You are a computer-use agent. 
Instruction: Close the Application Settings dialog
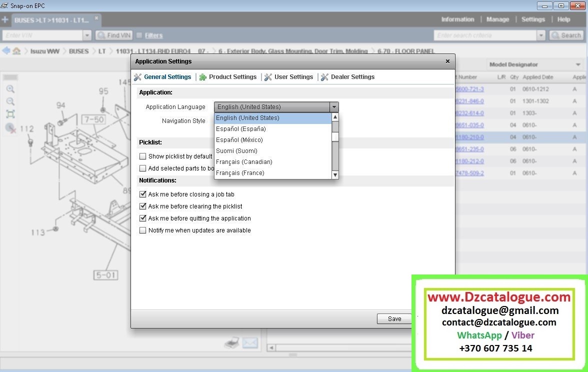(x=447, y=61)
